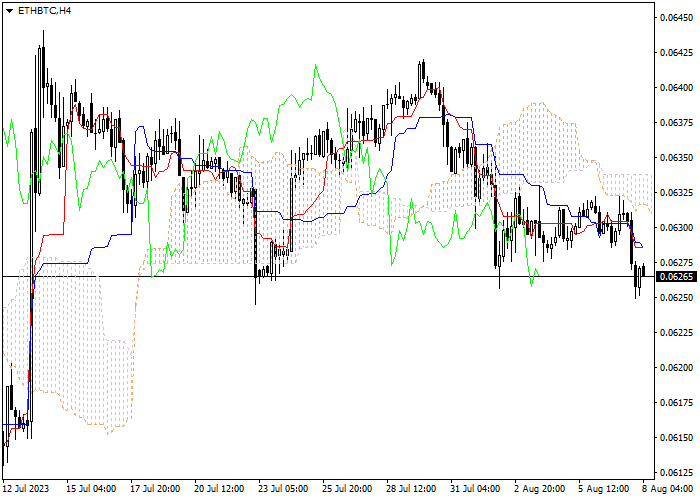
Task: Open the ETHBTC,H4 chart dropdown arrow
Action: (x=9, y=11)
